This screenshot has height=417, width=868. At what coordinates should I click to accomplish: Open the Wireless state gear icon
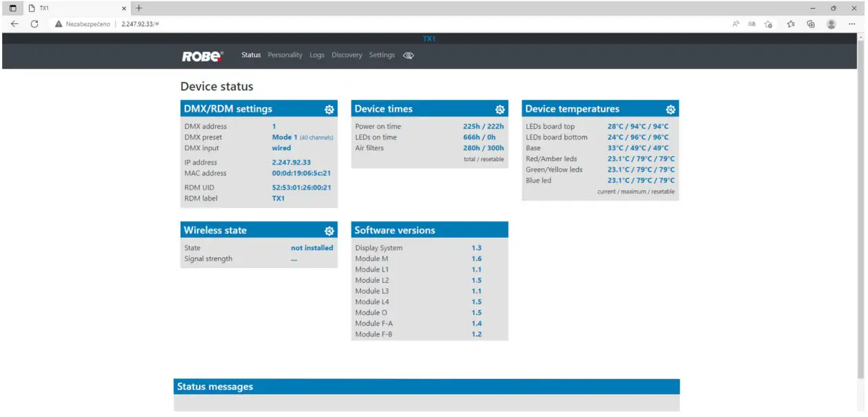329,230
